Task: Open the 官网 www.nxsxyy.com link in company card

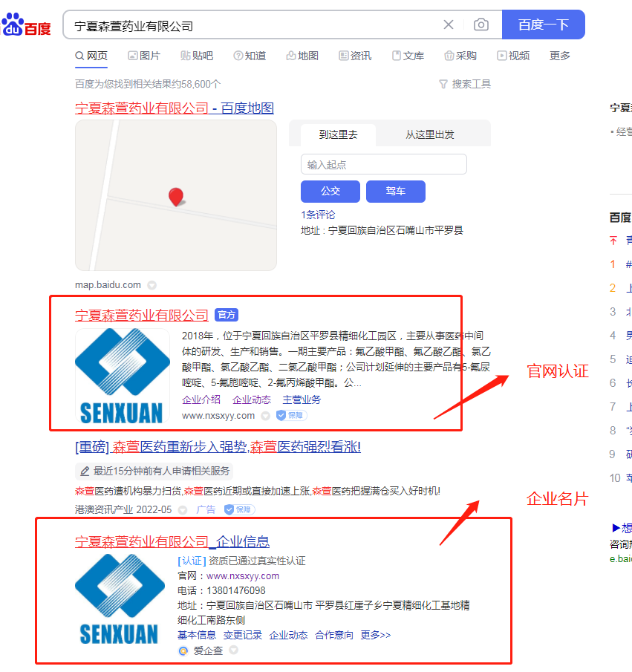Action: click(243, 576)
